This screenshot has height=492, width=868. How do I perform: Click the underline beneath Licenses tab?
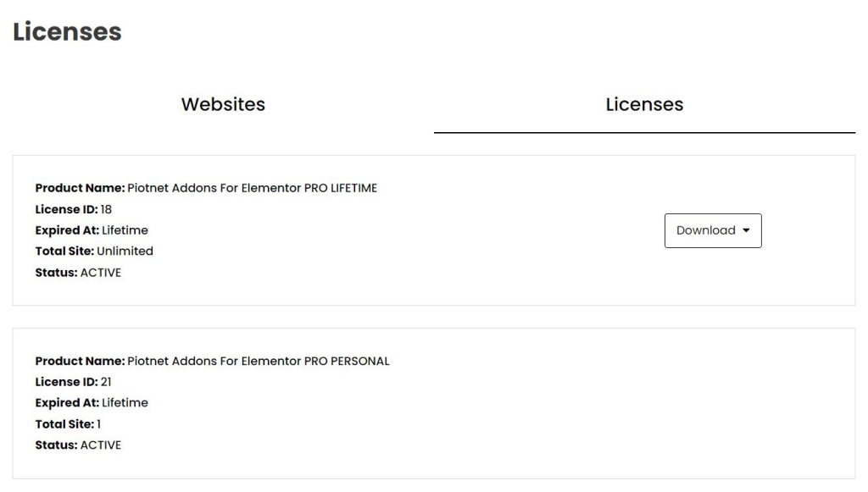click(x=644, y=133)
